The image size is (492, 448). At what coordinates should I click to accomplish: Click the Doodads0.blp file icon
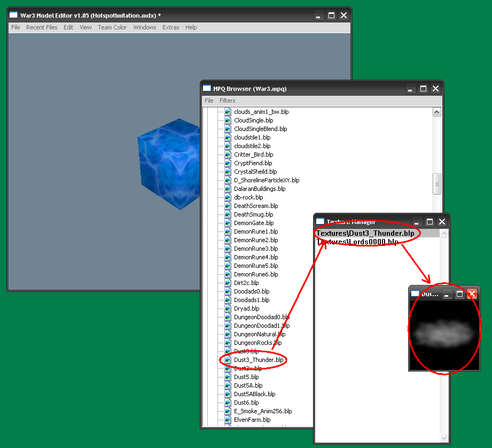pos(228,291)
